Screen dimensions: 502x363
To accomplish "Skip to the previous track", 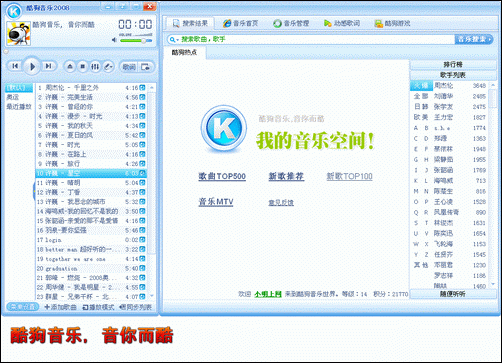I will 15,66.
